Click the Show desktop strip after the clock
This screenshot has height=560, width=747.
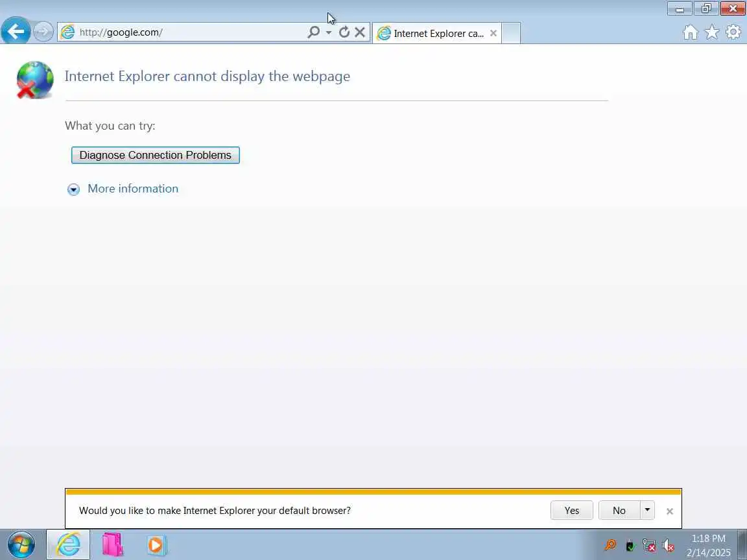(742, 544)
